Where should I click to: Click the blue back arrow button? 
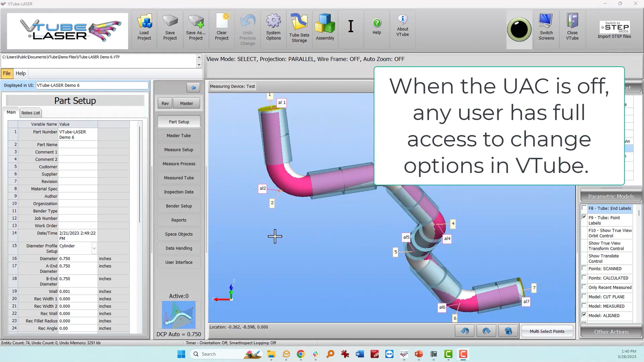pyautogui.click(x=193, y=88)
